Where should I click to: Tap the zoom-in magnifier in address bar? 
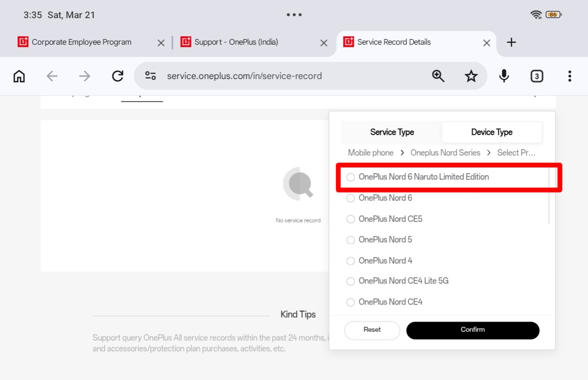coord(438,76)
